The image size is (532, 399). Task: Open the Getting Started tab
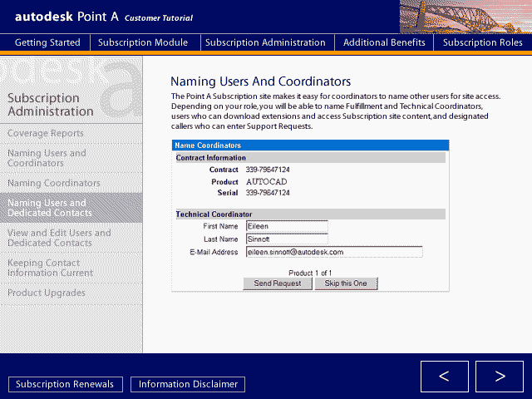(x=47, y=42)
